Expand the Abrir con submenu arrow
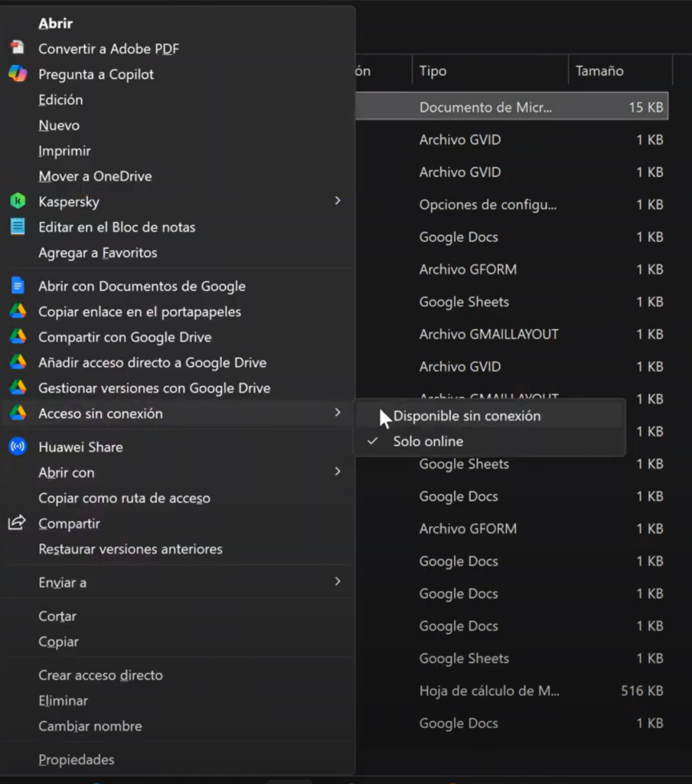The width and height of the screenshot is (692, 784). pyautogui.click(x=338, y=472)
